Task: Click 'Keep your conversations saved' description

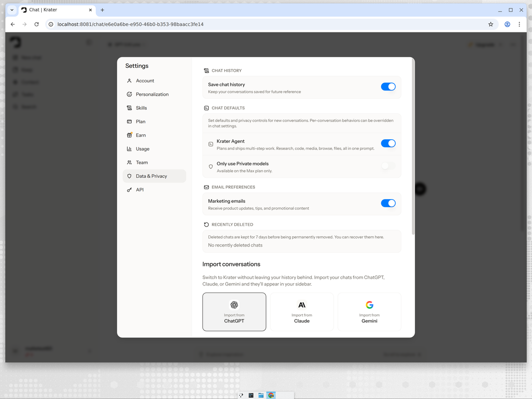Action: (254, 92)
